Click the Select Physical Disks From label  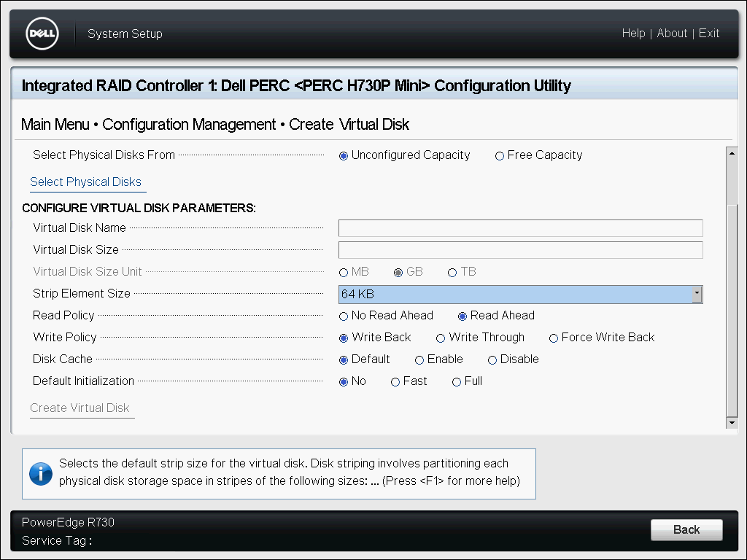104,155
